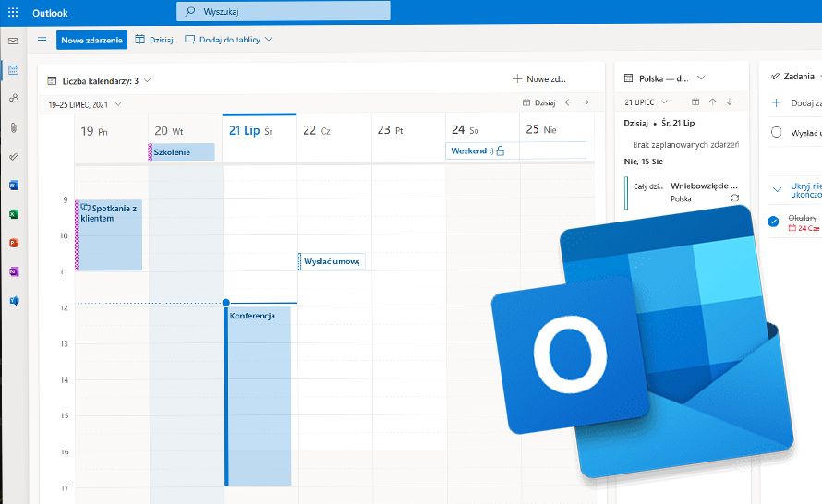
Task: Click the Okulary task text
Action: point(802,218)
